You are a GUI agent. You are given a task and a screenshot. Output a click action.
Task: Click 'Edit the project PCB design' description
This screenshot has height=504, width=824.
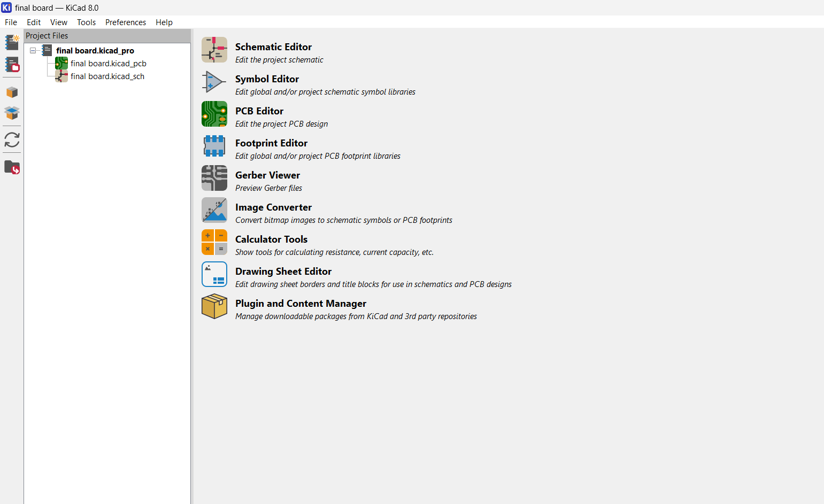(281, 124)
